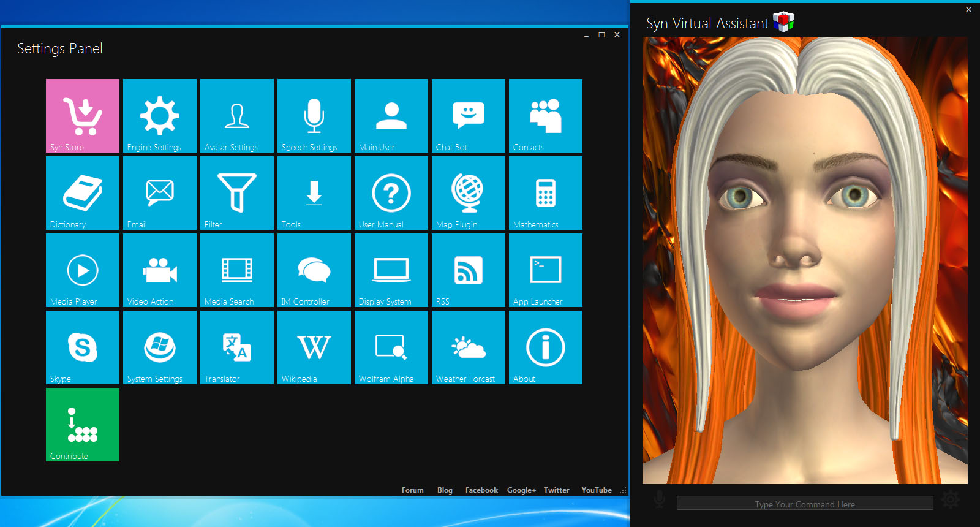Click the microphone icon beside command field
Screen dimensions: 980x527
(660, 499)
